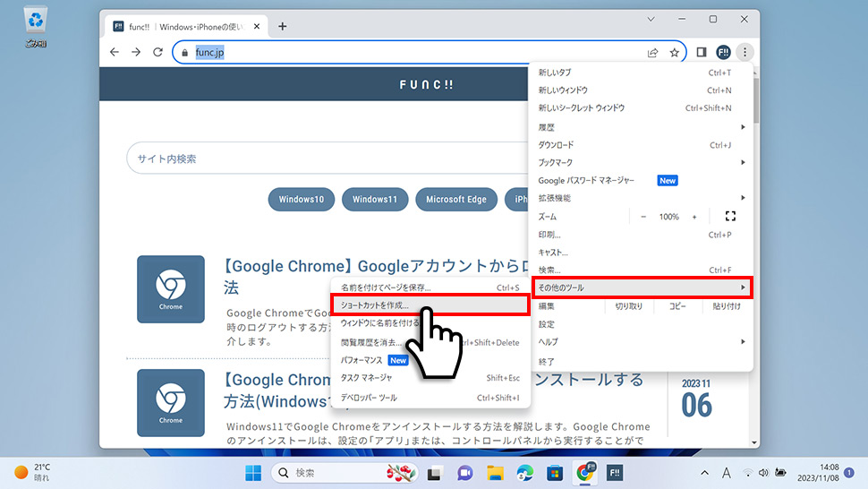The height and width of the screenshot is (489, 868).
Task: Go forward with the forward arrow
Action: pyautogui.click(x=136, y=52)
